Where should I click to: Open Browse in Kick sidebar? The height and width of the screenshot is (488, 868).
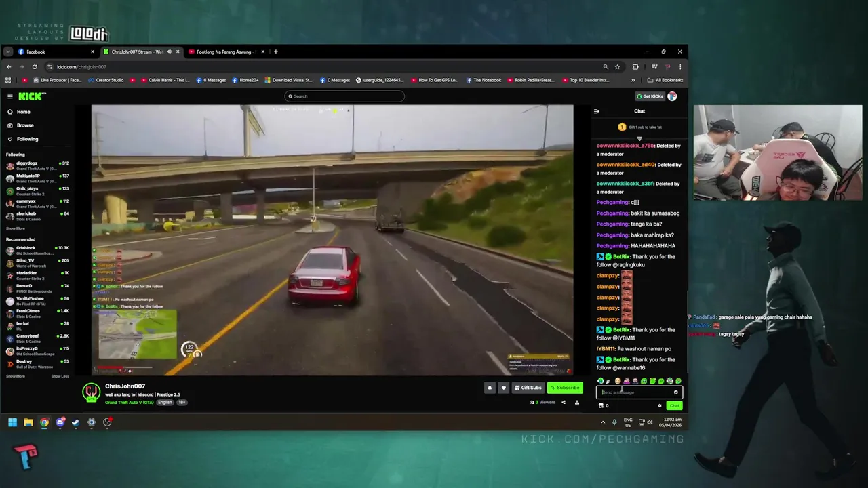pyautogui.click(x=24, y=125)
